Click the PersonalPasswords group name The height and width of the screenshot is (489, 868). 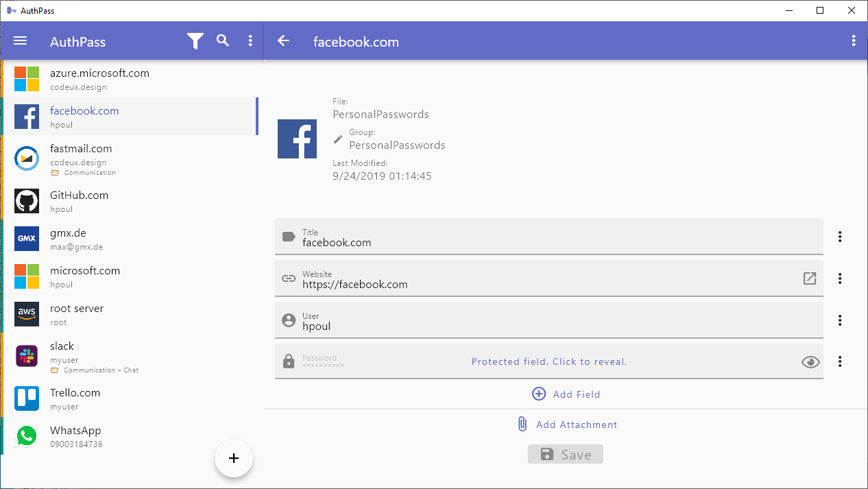pyautogui.click(x=397, y=145)
